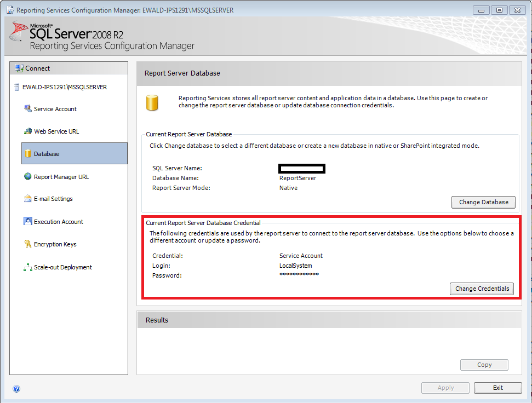The height and width of the screenshot is (403, 532).
Task: Click the Login label
Action: coord(161,266)
